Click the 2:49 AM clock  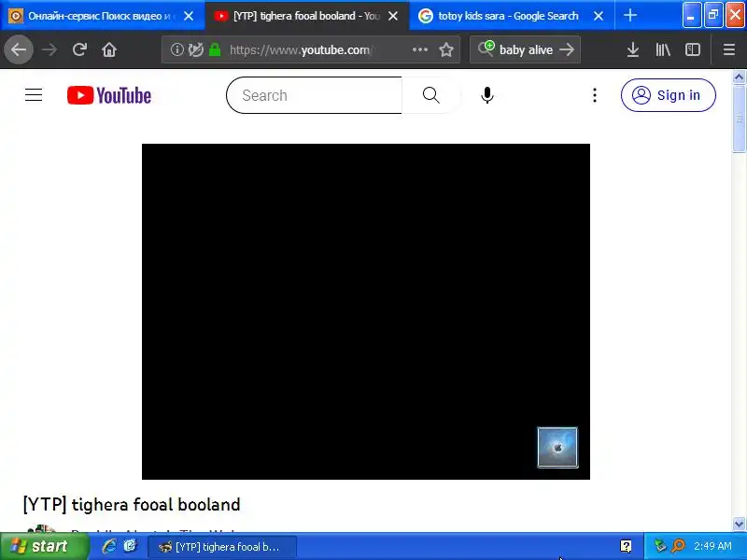(712, 546)
